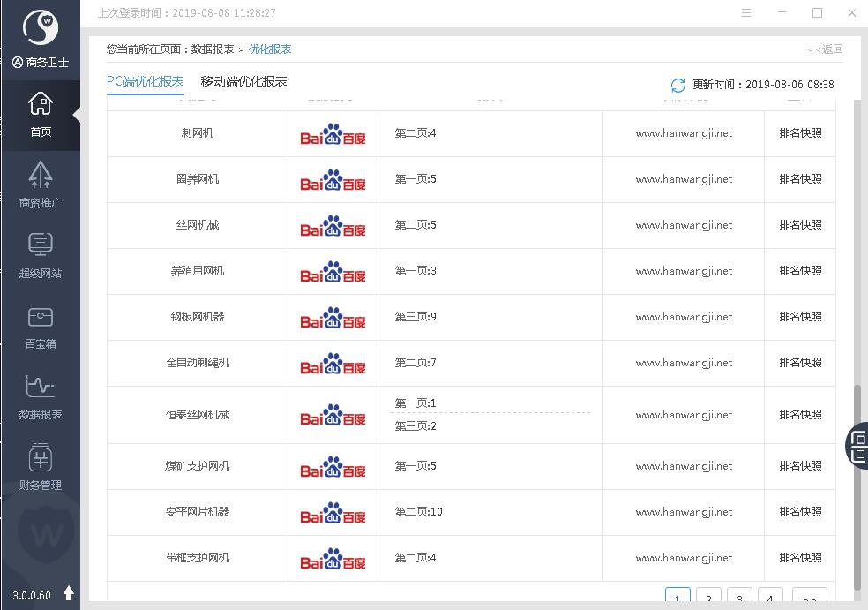The height and width of the screenshot is (610, 868).
Task: Open 商贸推广 in the sidebar
Action: pos(40,185)
